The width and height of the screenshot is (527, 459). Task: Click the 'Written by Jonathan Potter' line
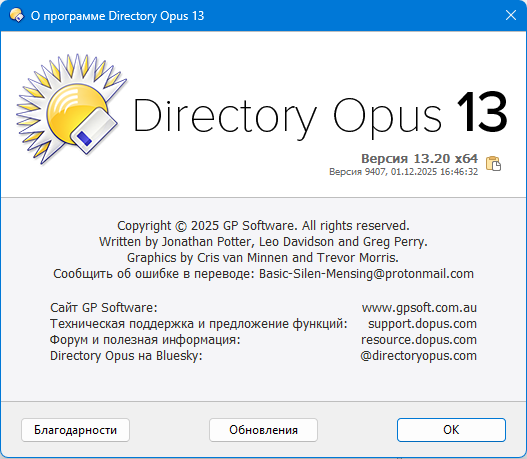(x=263, y=242)
